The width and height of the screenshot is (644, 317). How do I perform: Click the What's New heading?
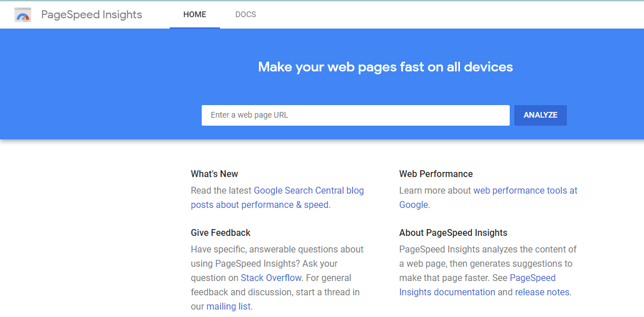214,174
